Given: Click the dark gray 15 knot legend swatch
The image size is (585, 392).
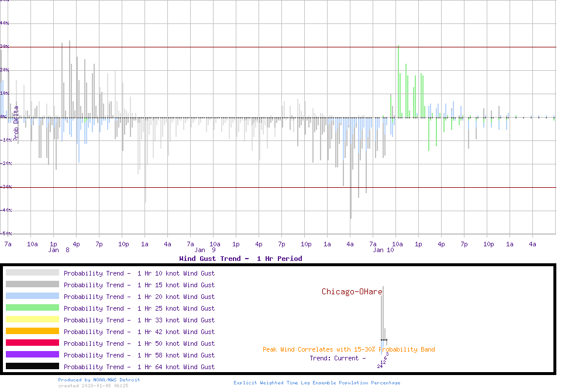Looking at the screenshot, I should [x=32, y=284].
